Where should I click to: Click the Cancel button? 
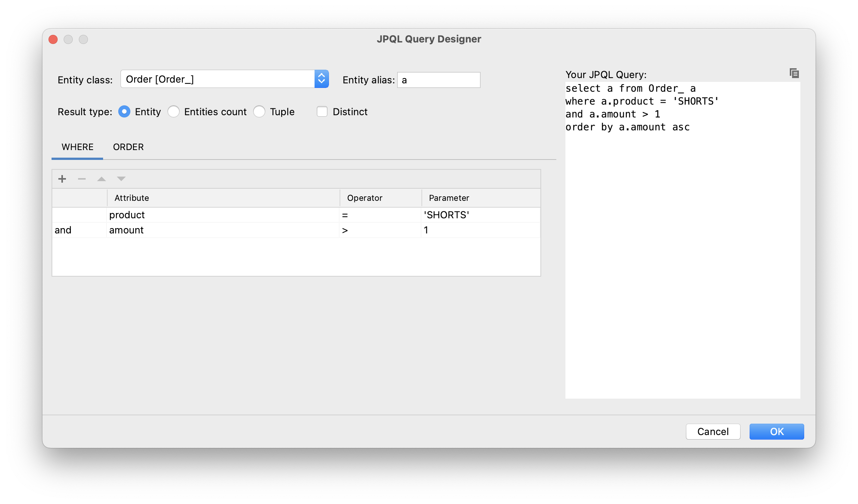click(x=714, y=431)
